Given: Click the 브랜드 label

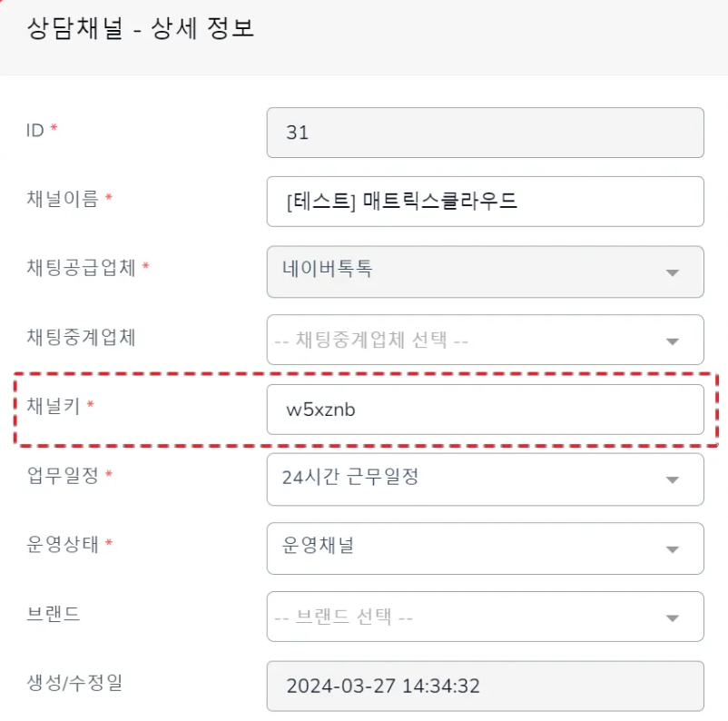Looking at the screenshot, I should click(x=54, y=614).
